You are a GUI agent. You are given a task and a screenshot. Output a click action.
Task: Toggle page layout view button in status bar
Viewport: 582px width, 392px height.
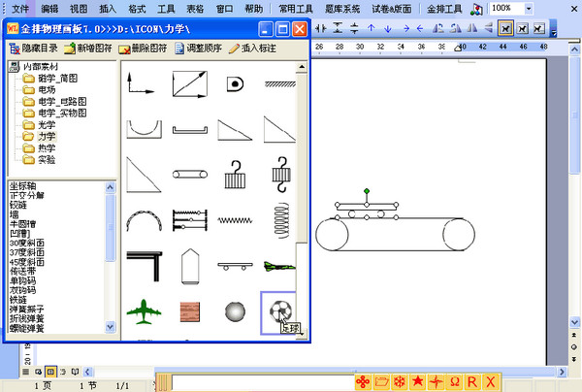point(50,372)
